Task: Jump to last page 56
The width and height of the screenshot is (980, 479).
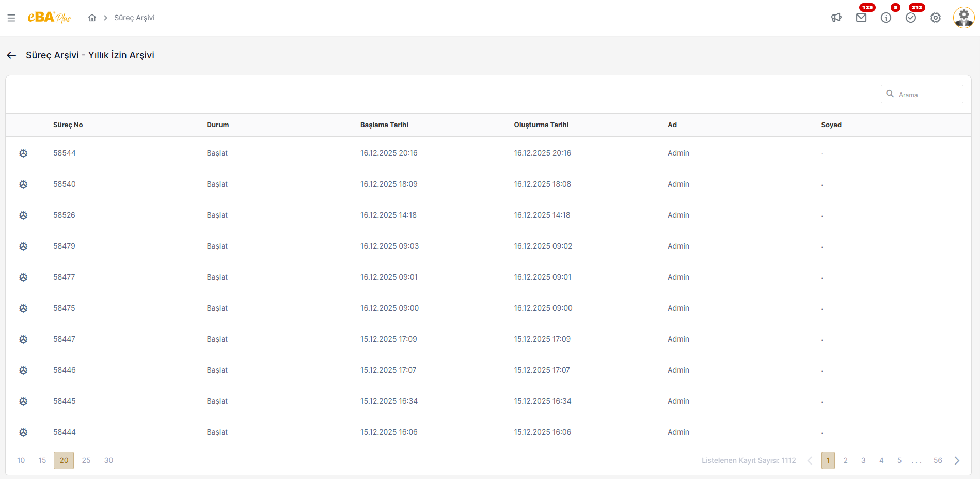Action: (937, 460)
